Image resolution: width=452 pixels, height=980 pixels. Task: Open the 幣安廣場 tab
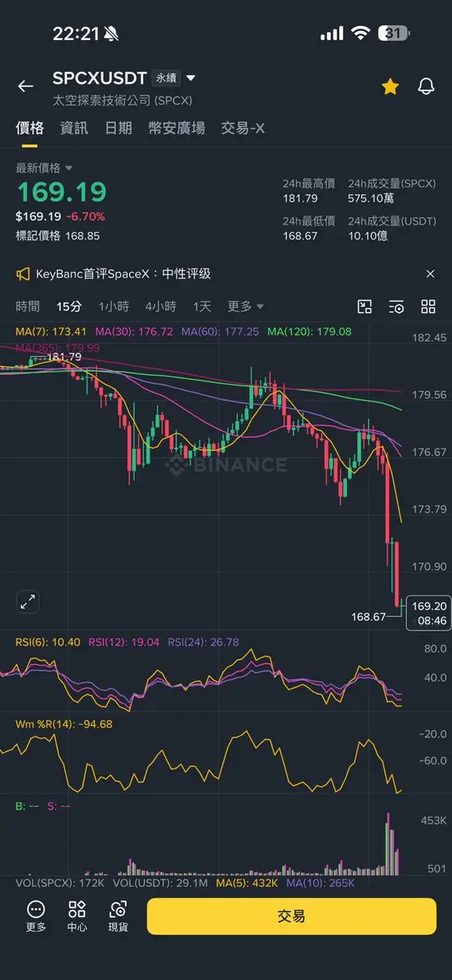click(177, 128)
